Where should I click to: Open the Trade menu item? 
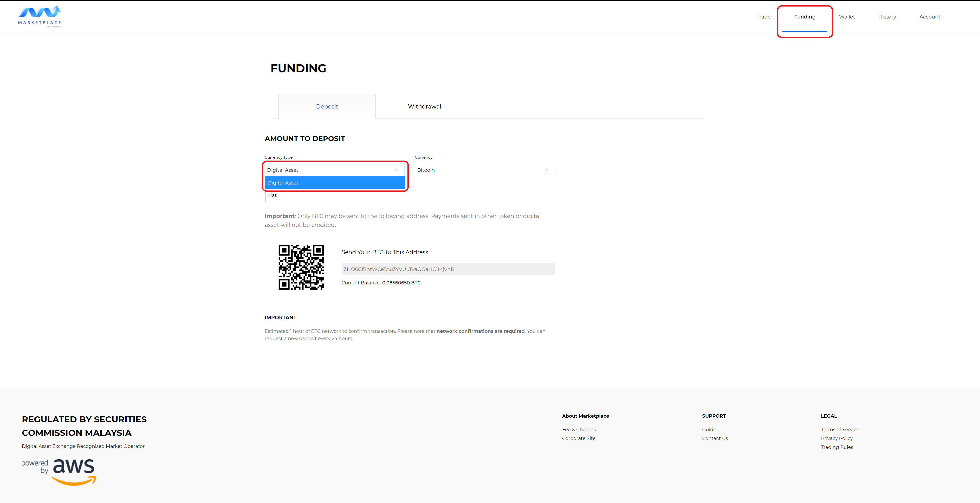tap(763, 17)
